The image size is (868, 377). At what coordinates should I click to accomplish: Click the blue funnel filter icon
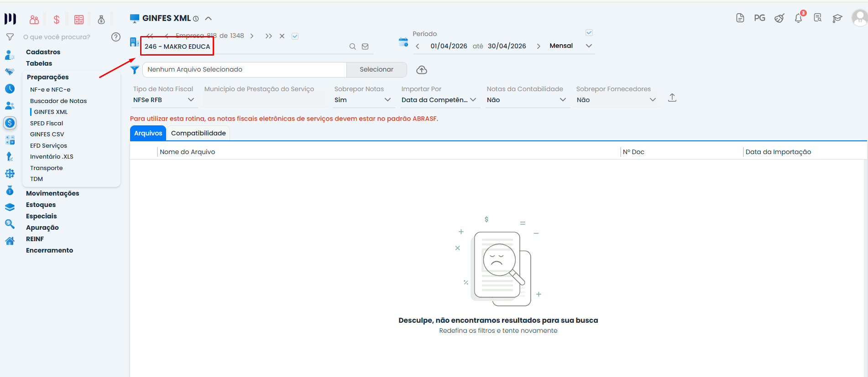click(135, 70)
